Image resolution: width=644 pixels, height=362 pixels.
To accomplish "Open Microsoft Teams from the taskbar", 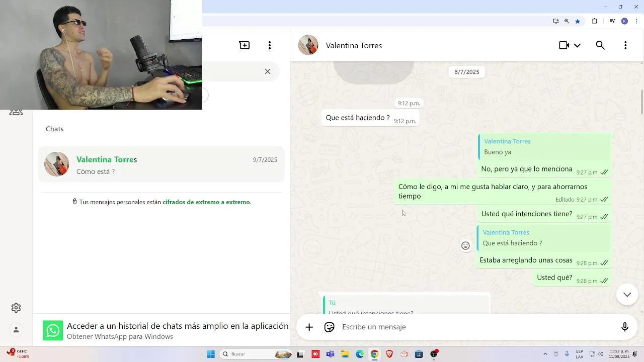I will coord(330,354).
